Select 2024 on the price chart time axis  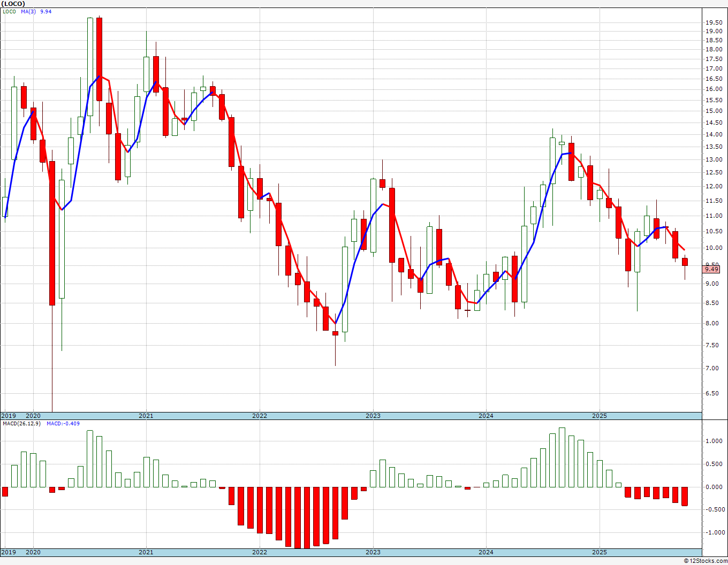pyautogui.click(x=486, y=416)
